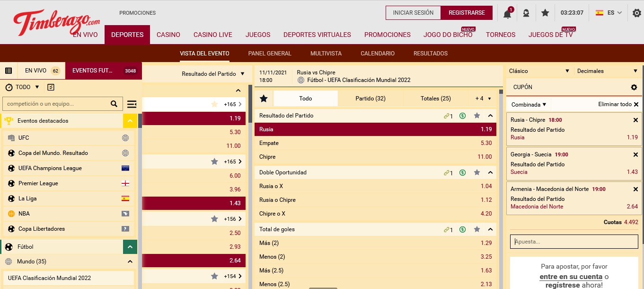Collapse Doble Oportunidad market

(x=490, y=172)
